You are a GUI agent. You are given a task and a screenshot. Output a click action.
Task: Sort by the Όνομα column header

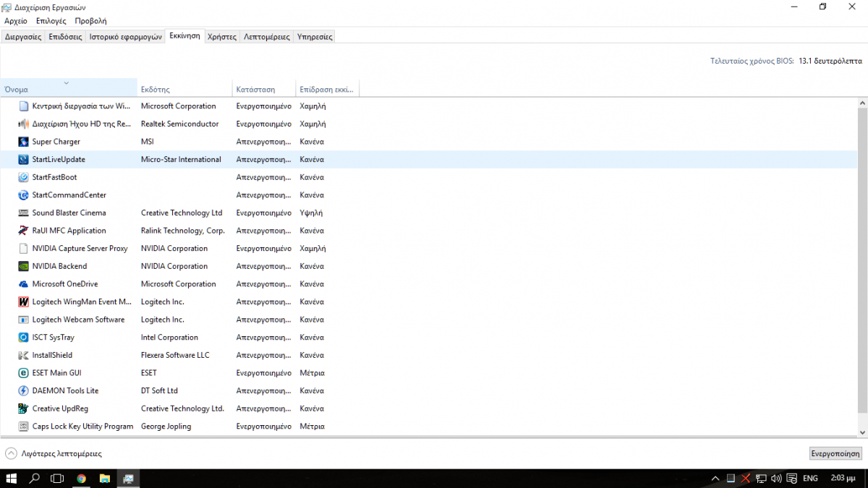coord(69,90)
